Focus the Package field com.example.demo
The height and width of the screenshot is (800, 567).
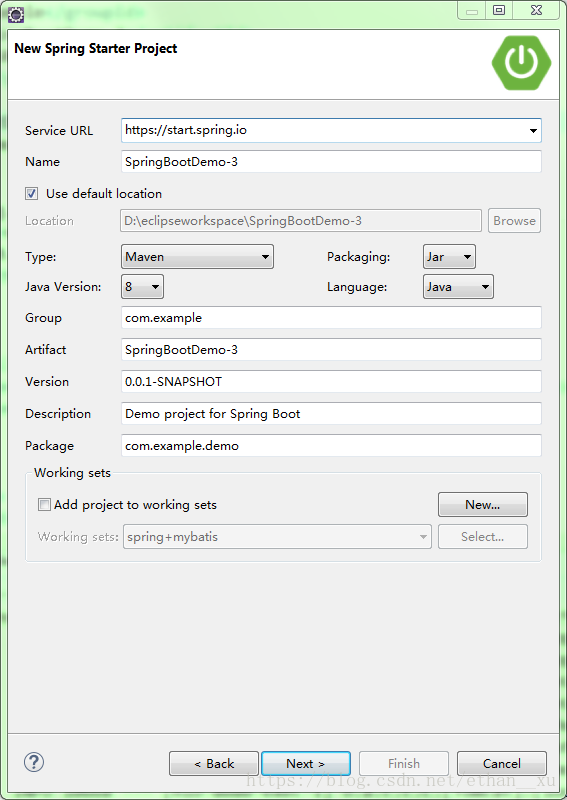[331, 446]
